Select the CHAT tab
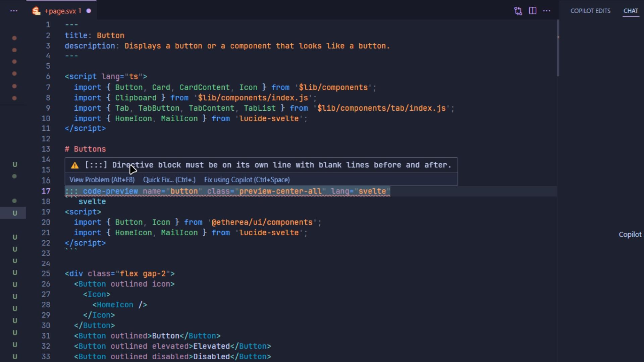 (x=631, y=11)
